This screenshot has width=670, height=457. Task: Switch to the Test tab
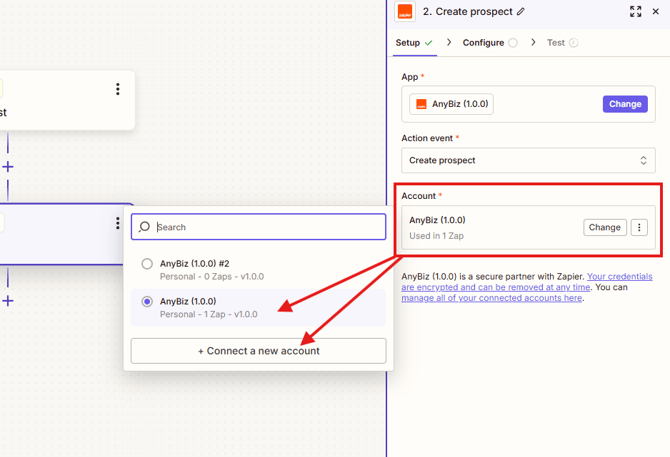click(x=562, y=43)
